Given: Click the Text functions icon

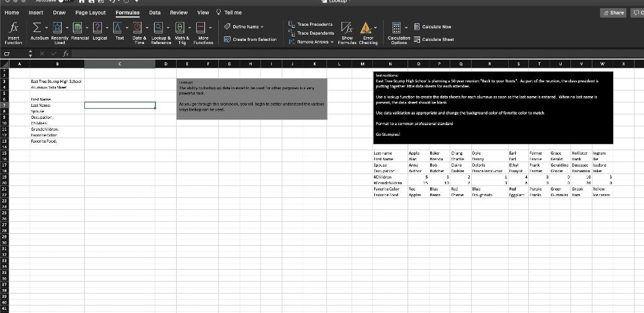Looking at the screenshot, I should tap(118, 28).
